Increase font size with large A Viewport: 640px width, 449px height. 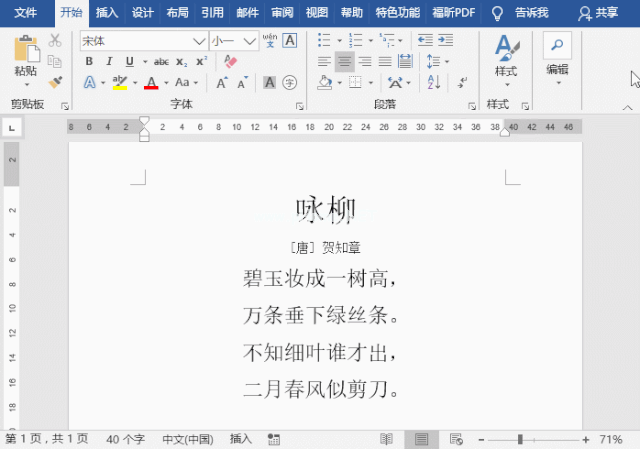[222, 83]
